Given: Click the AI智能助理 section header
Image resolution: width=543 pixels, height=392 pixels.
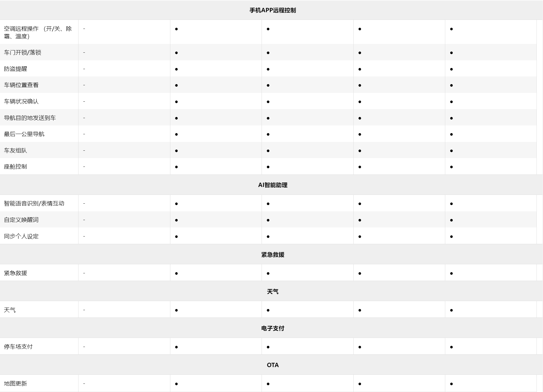Looking at the screenshot, I should click(x=272, y=185).
